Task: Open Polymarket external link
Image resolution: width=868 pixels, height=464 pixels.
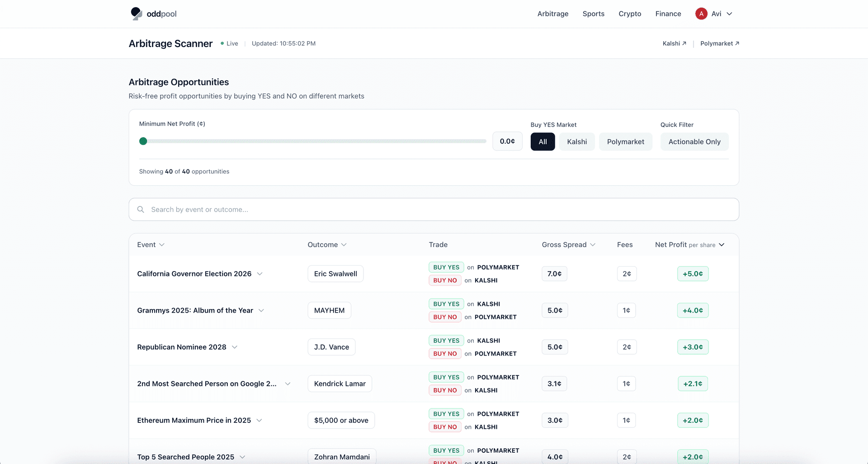Action: (x=719, y=43)
